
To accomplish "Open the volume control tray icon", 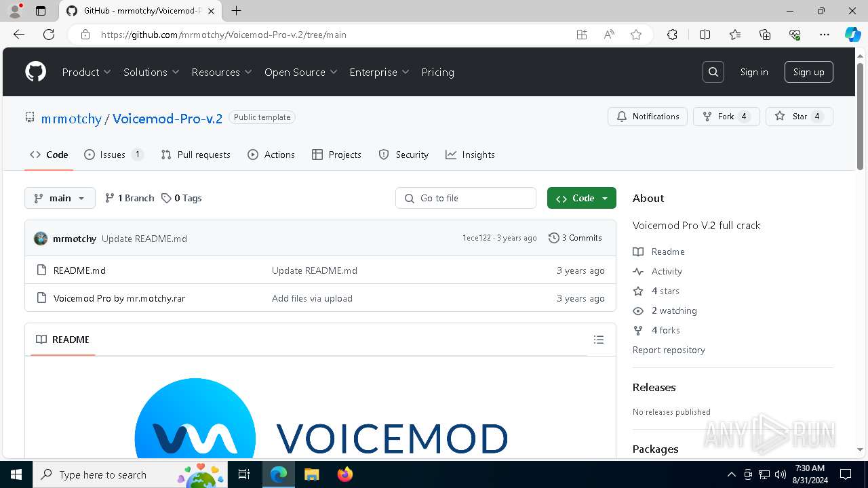I will click(x=780, y=474).
